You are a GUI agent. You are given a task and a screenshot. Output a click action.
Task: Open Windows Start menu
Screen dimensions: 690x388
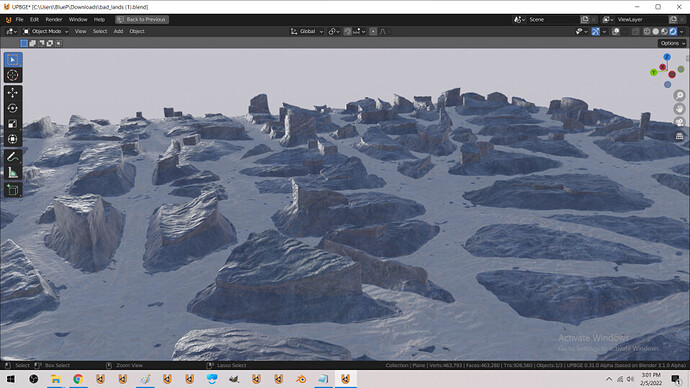point(11,379)
